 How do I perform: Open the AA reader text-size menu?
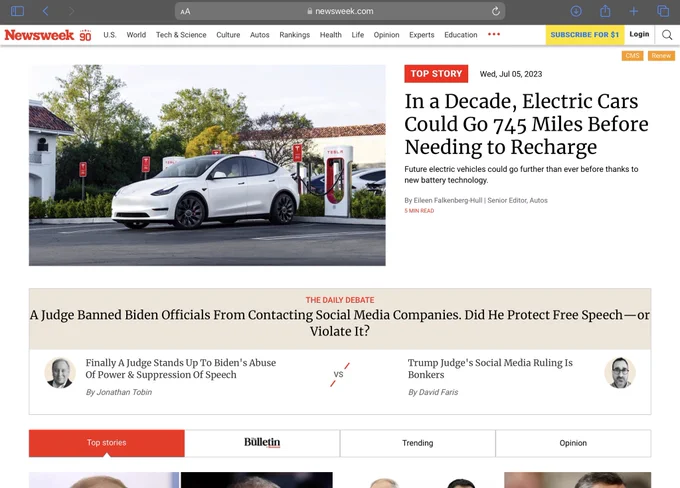point(185,12)
